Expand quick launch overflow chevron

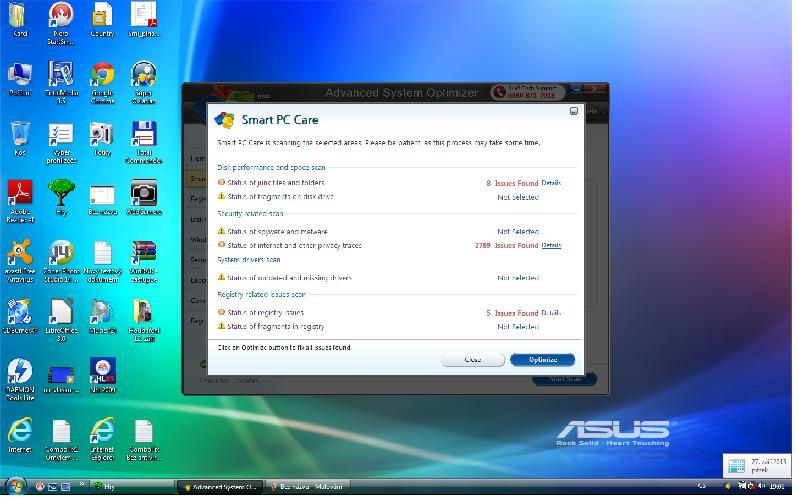[81, 484]
